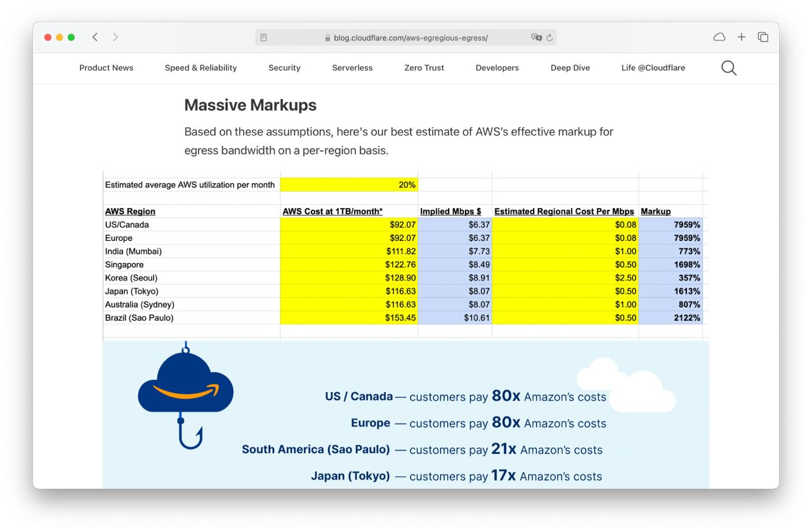Viewport: 812px width, 532px height.
Task: Click the Estimated average AWS utilization label
Action: (x=190, y=185)
